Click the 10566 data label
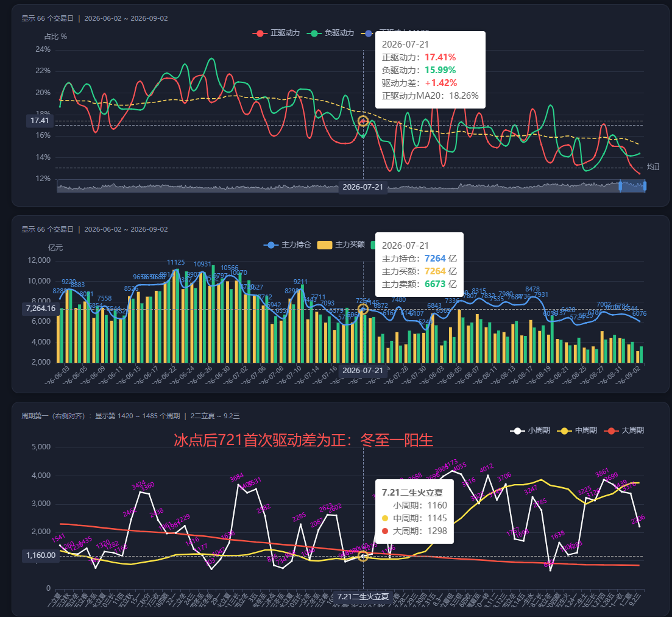The image size is (672, 617). [229, 268]
